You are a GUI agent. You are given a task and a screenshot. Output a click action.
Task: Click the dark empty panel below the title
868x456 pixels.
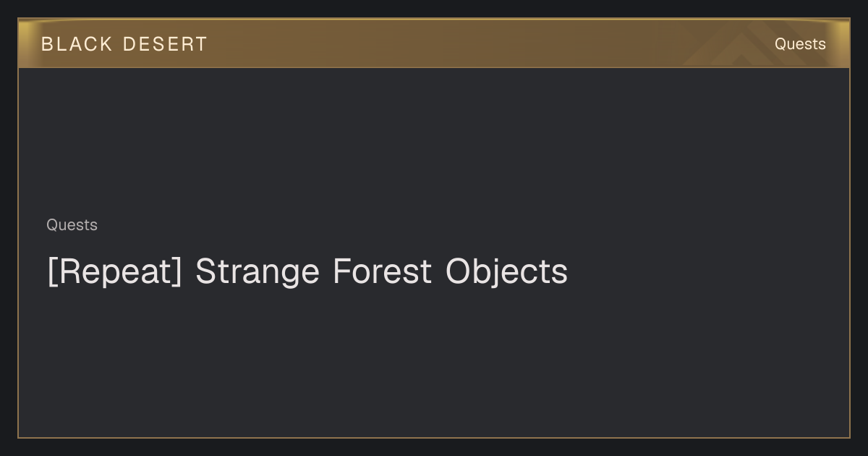click(434, 362)
